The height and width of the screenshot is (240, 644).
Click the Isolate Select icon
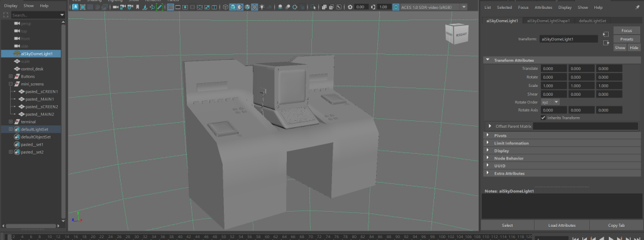coord(313,7)
